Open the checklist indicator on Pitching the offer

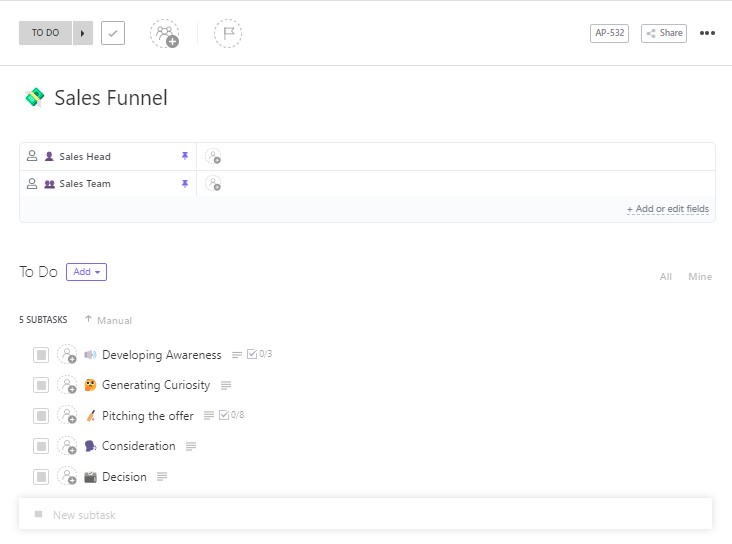click(x=231, y=415)
